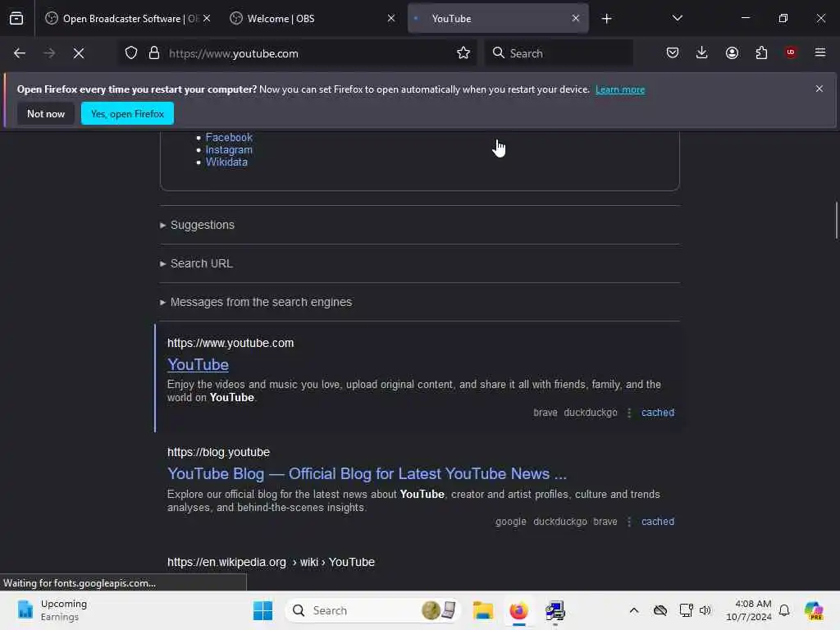Go back using the back arrow
The height and width of the screenshot is (630, 840).
click(20, 53)
